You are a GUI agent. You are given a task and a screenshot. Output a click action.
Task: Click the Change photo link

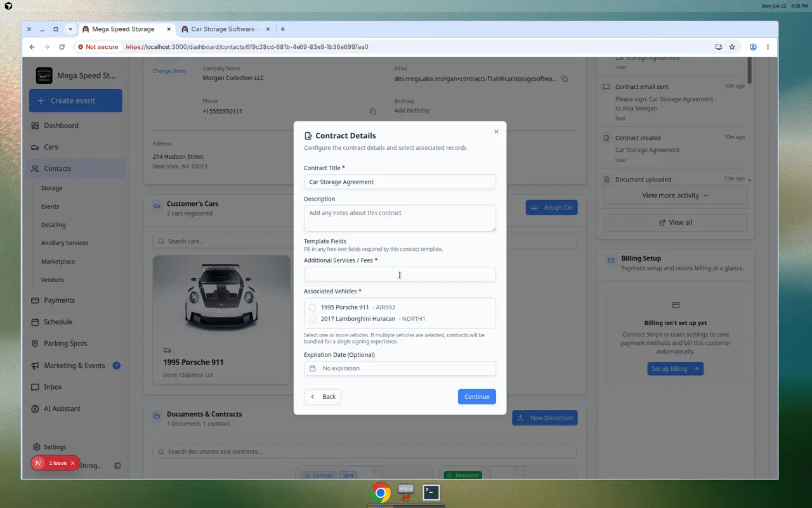pyautogui.click(x=169, y=71)
